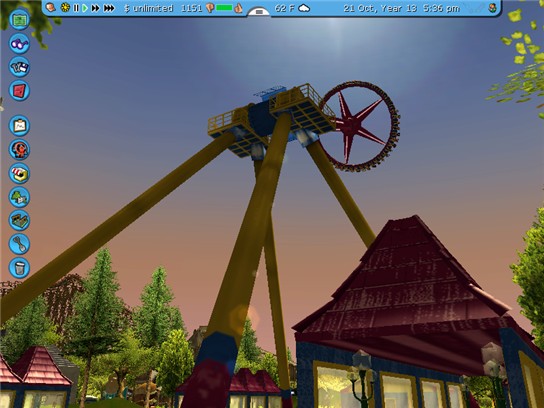Click the '$ unlimited' finances display
This screenshot has height=408, width=544.
[148, 8]
